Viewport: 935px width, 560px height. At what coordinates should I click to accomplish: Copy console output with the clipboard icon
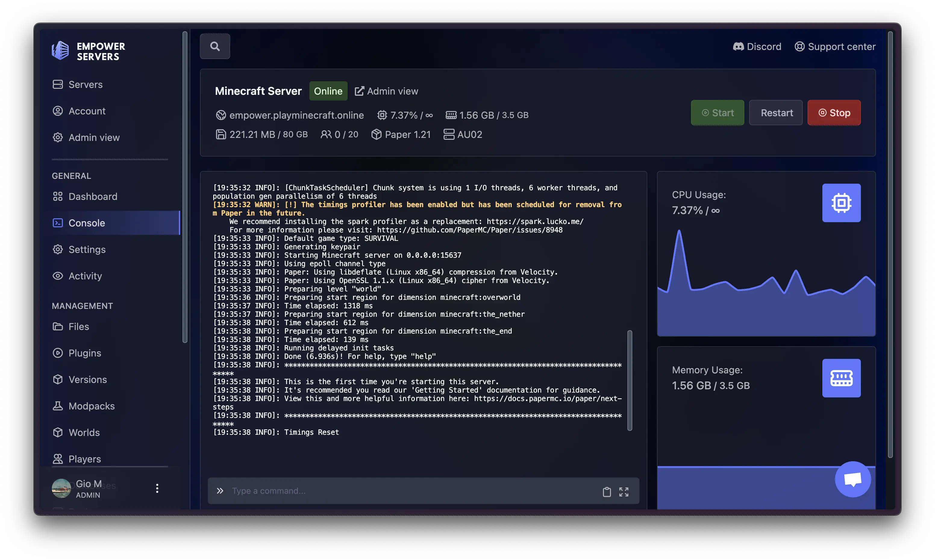[x=607, y=491]
